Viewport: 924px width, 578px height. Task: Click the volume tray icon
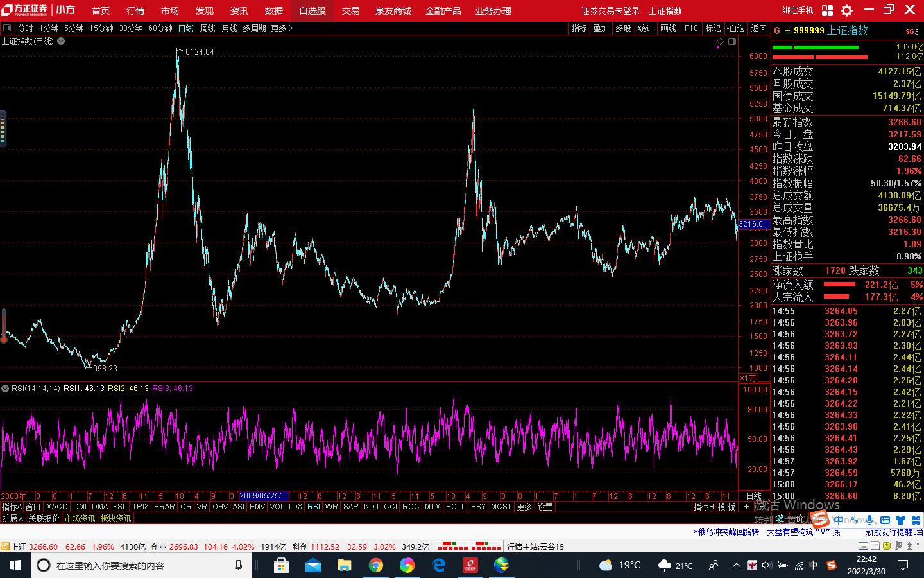pos(766,565)
